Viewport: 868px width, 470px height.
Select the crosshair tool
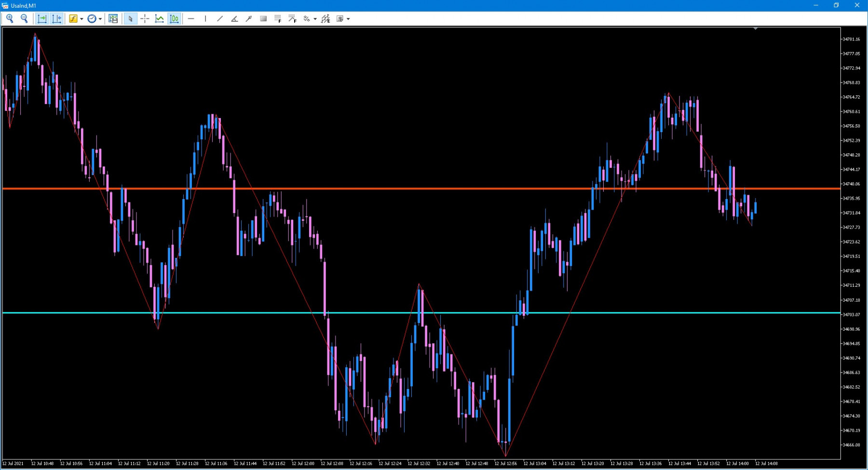click(145, 19)
